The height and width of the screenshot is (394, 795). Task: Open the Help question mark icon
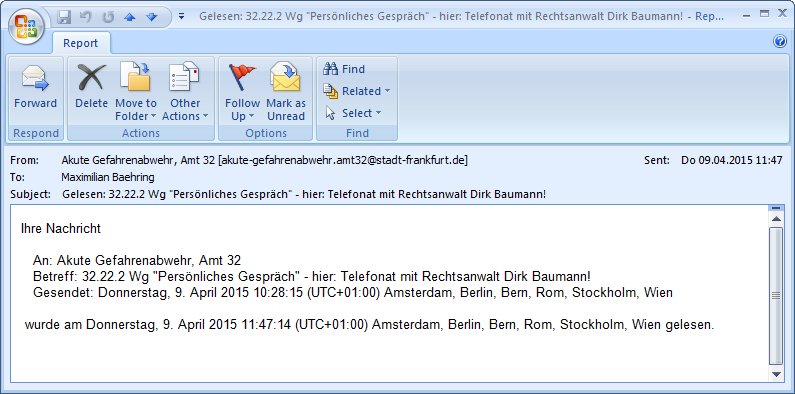(x=780, y=42)
